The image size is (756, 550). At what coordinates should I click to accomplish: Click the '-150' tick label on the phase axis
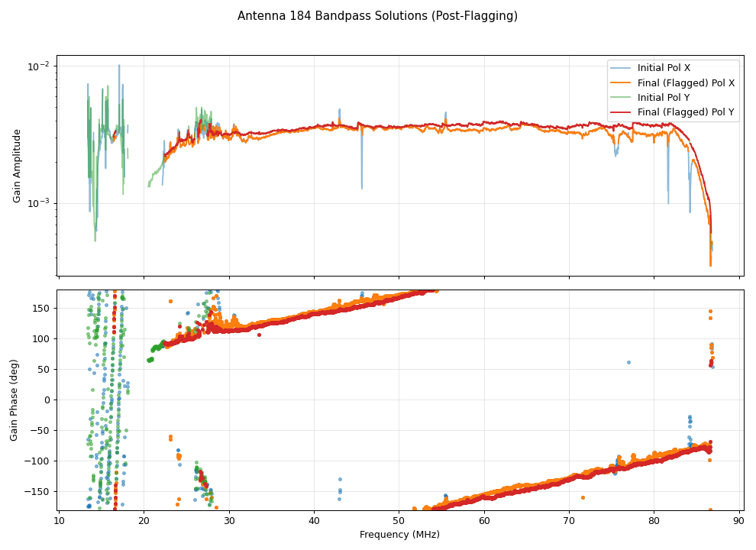tap(37, 491)
